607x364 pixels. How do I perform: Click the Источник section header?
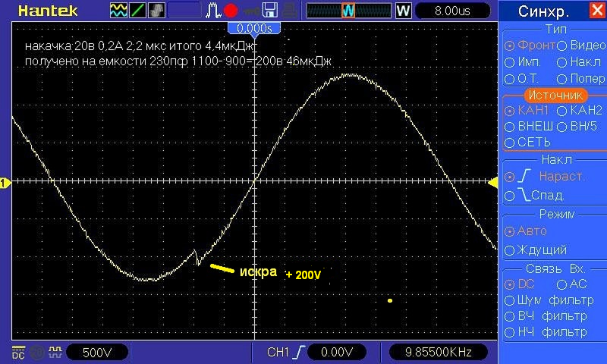(x=555, y=95)
